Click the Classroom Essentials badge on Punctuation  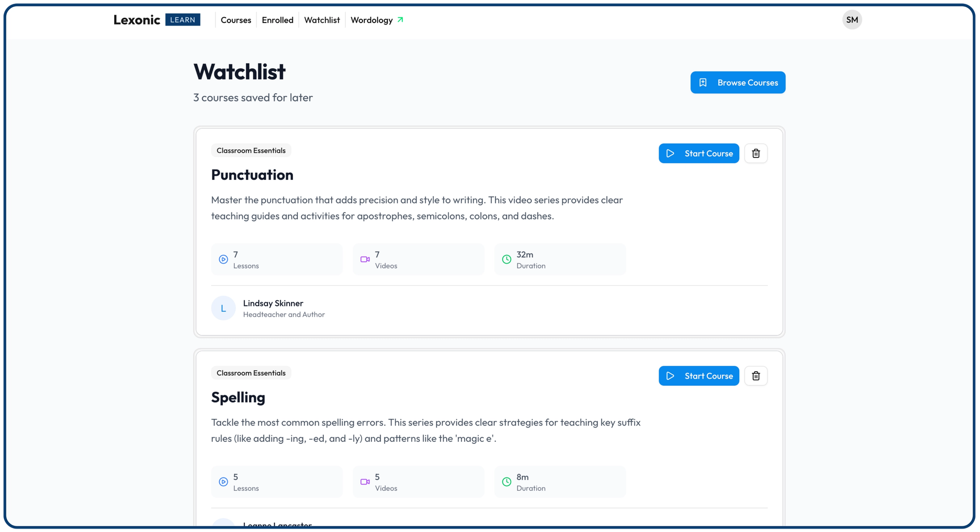coord(251,150)
